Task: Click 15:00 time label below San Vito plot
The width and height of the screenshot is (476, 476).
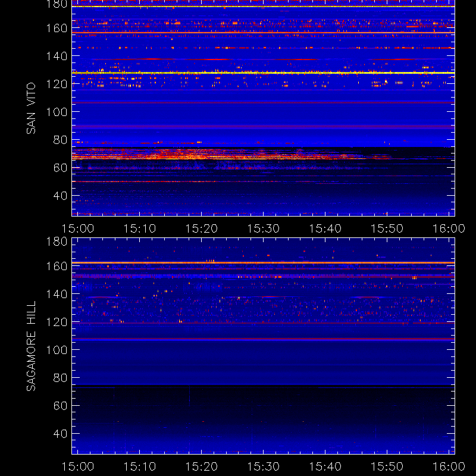Action: pos(78,228)
